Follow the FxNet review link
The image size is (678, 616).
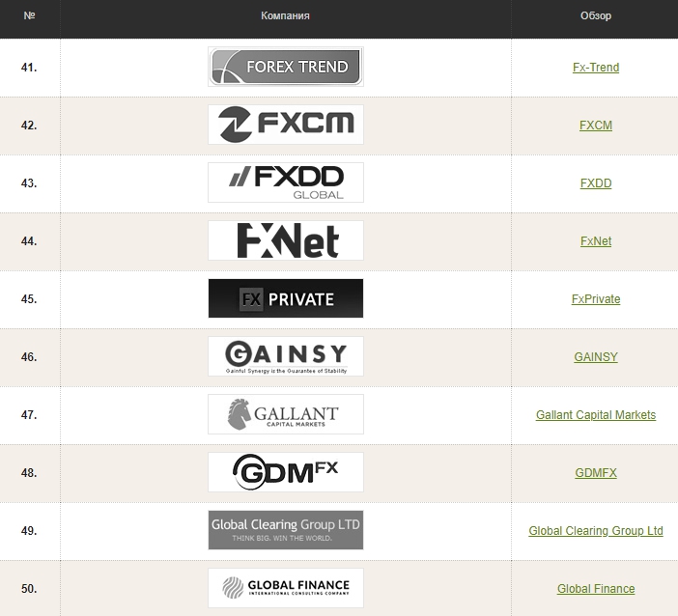tap(595, 241)
